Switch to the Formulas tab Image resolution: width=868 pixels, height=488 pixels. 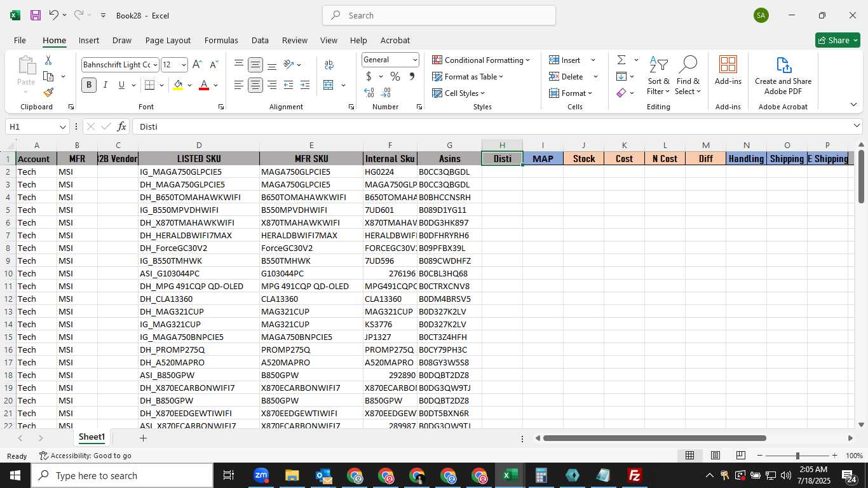pos(221,40)
